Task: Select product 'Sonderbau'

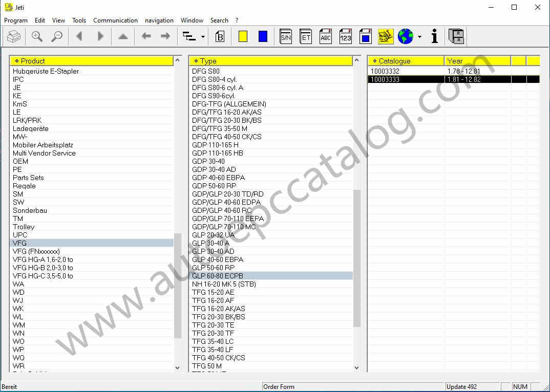Action: click(92, 210)
